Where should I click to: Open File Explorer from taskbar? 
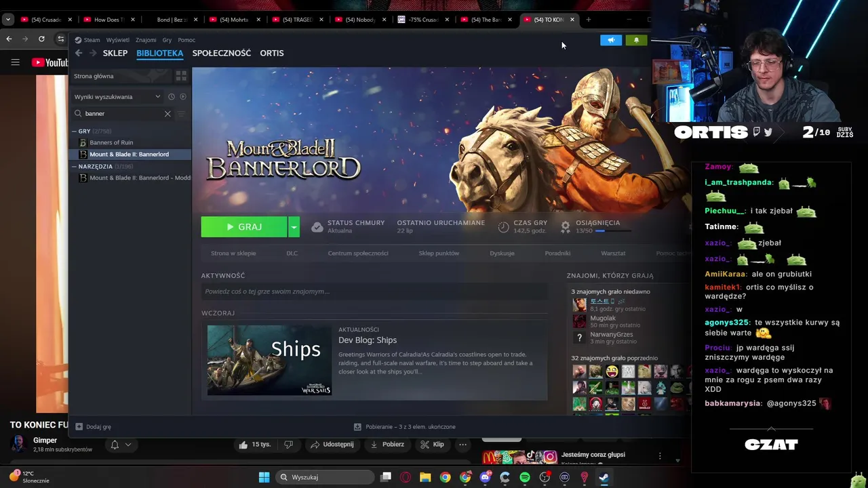pyautogui.click(x=425, y=477)
